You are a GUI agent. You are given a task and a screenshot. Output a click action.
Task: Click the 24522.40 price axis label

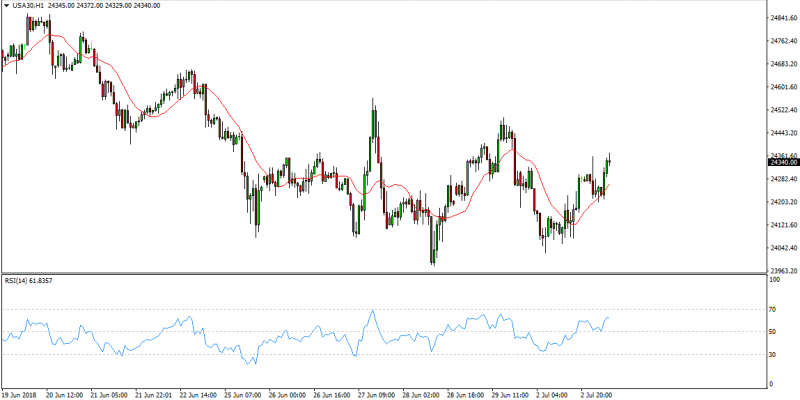(x=782, y=110)
